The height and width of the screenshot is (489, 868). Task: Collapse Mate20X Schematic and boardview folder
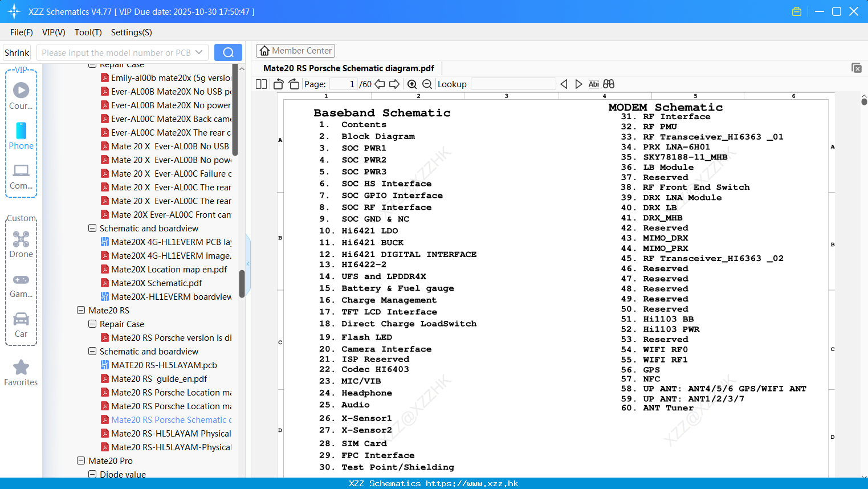pos(92,228)
